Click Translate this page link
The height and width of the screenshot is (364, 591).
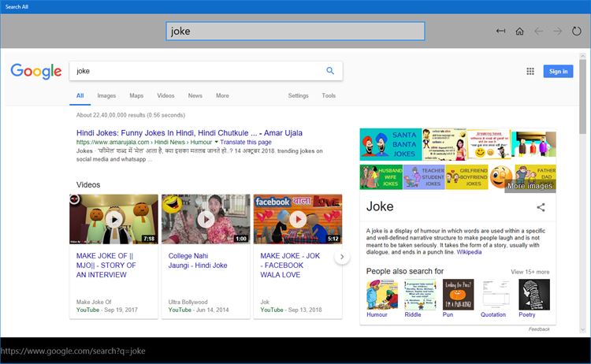[x=246, y=142]
